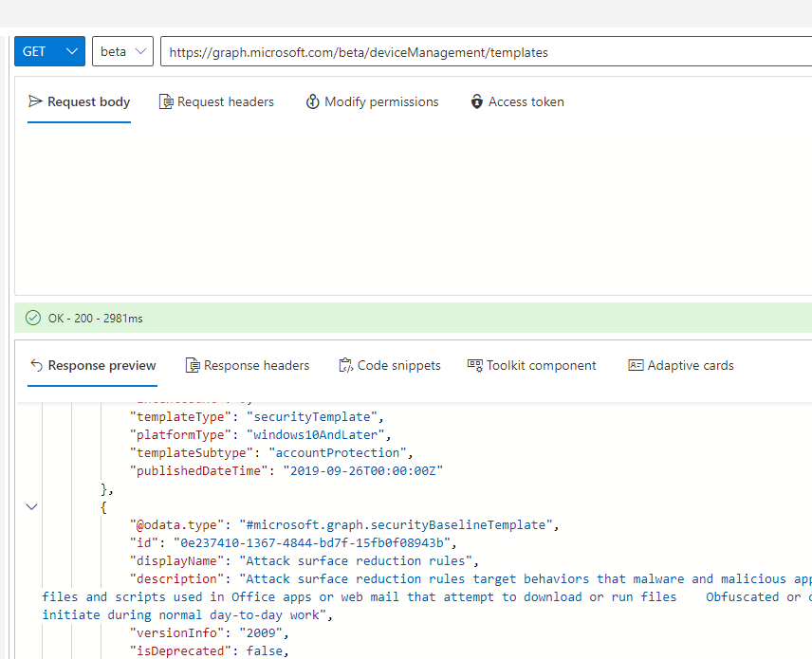Click the Toolkit component icon

[475, 365]
